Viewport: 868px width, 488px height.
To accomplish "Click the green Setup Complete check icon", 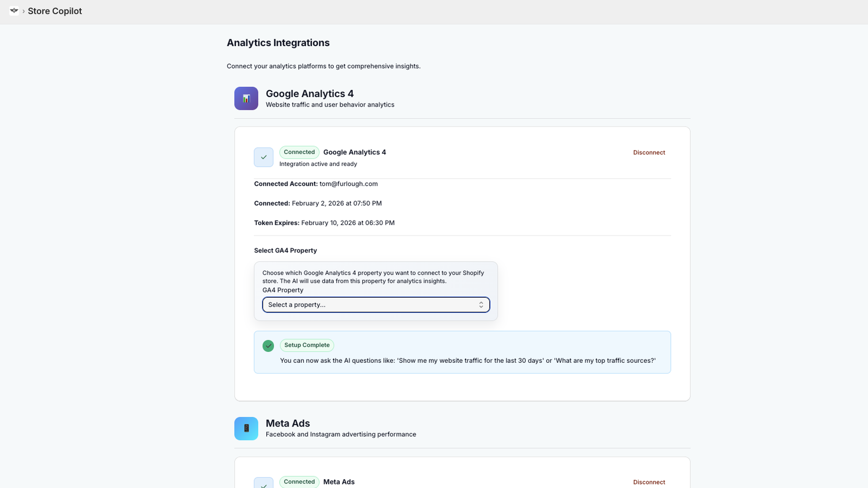I will click(x=268, y=346).
